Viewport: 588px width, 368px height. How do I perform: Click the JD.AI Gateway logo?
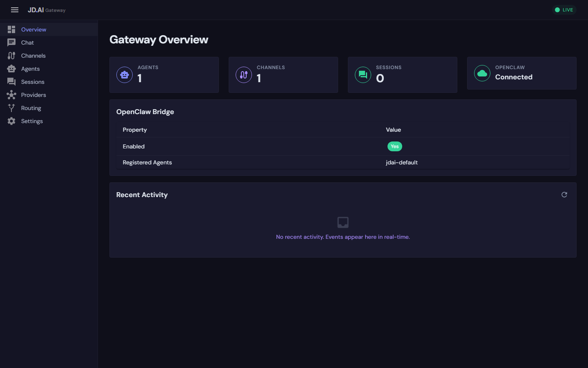[47, 10]
